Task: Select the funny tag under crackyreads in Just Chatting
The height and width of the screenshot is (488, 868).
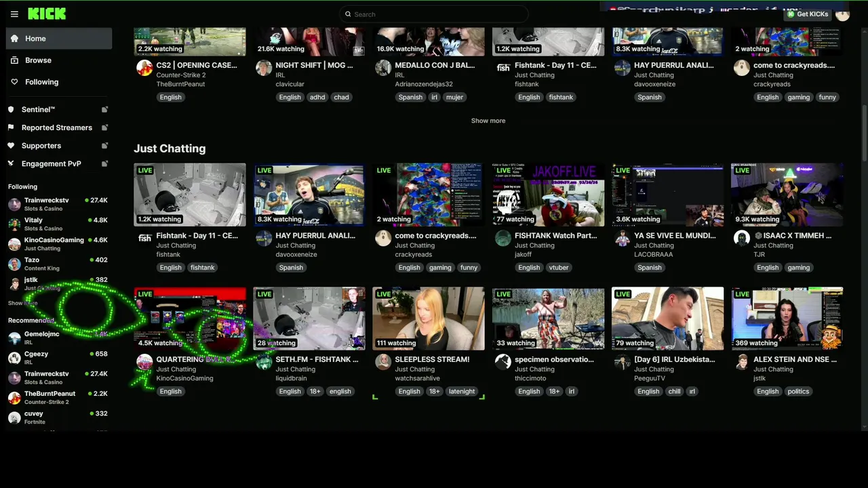Action: [x=469, y=268]
